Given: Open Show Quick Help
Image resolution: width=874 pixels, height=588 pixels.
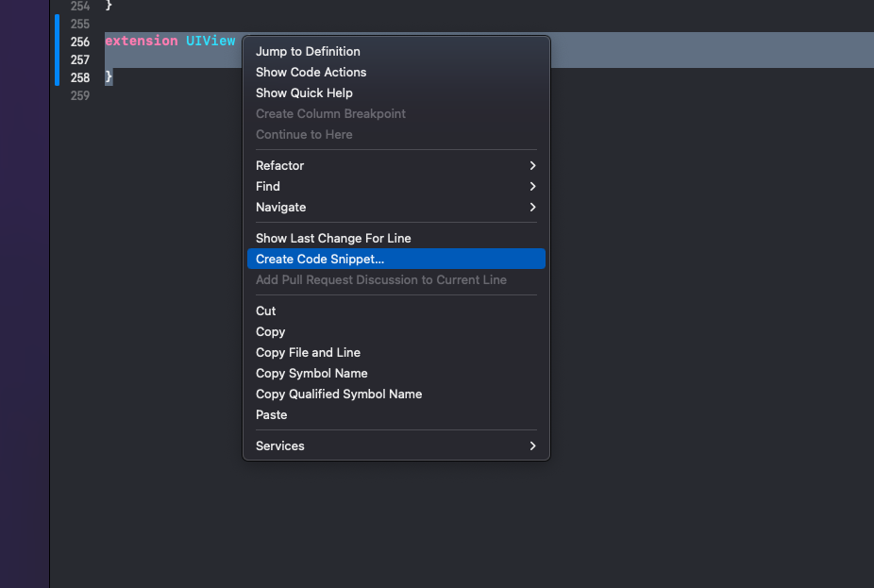Looking at the screenshot, I should (395, 92).
